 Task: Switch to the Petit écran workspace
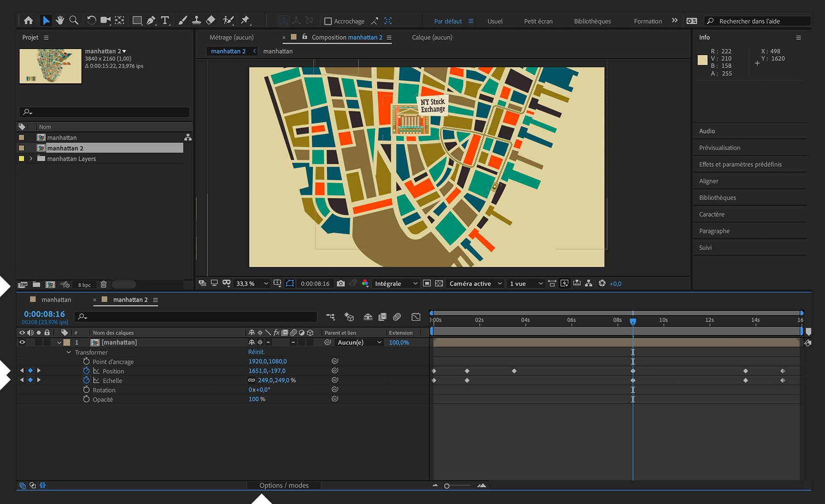point(538,21)
